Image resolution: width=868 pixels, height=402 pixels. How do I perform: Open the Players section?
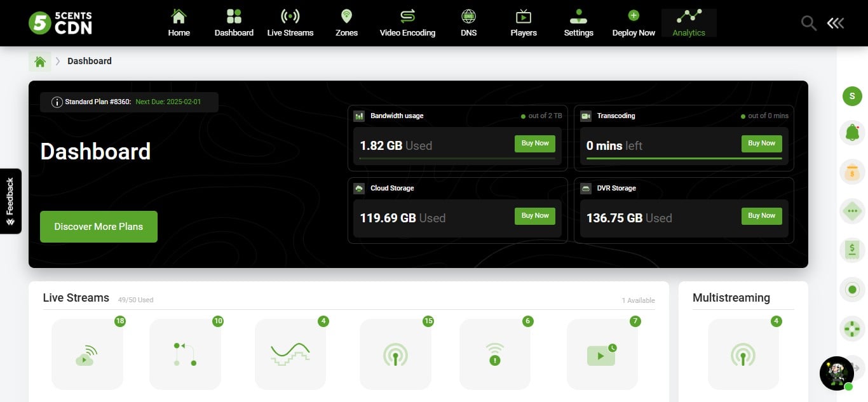[524, 23]
